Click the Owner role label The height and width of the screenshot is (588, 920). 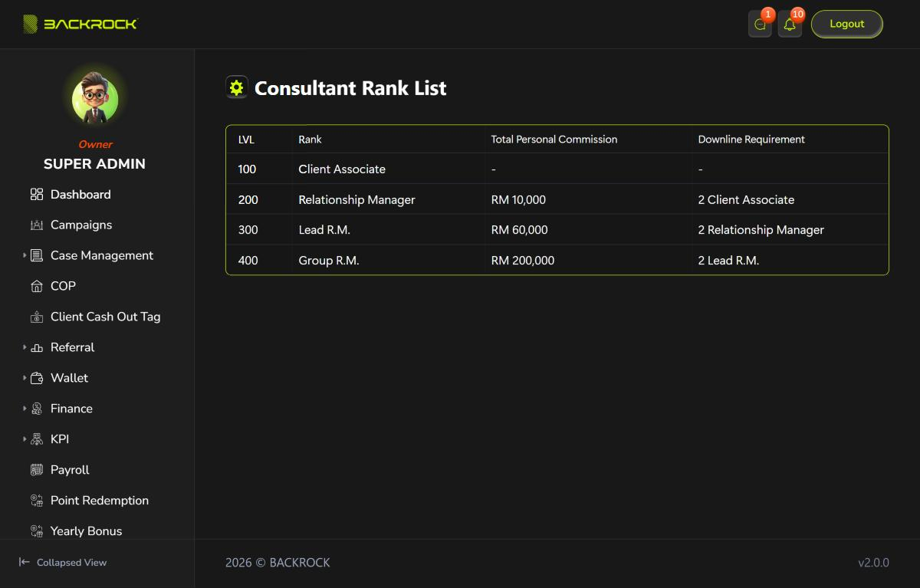95,144
